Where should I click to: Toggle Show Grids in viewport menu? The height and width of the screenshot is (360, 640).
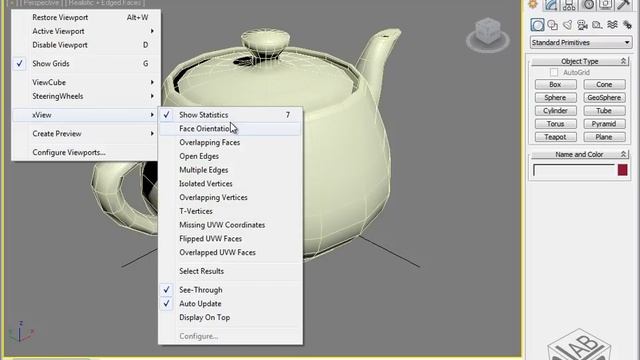(x=86, y=64)
